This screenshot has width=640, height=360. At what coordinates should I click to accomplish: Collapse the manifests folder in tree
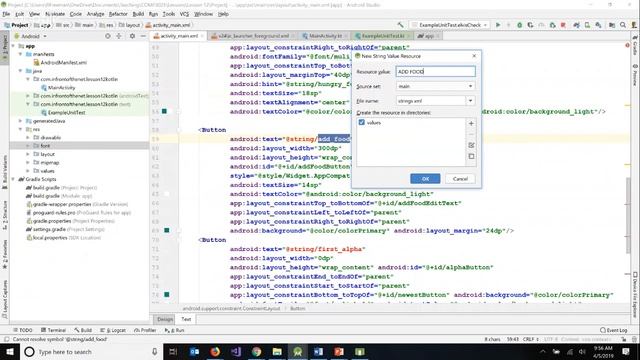pyautogui.click(x=20, y=54)
